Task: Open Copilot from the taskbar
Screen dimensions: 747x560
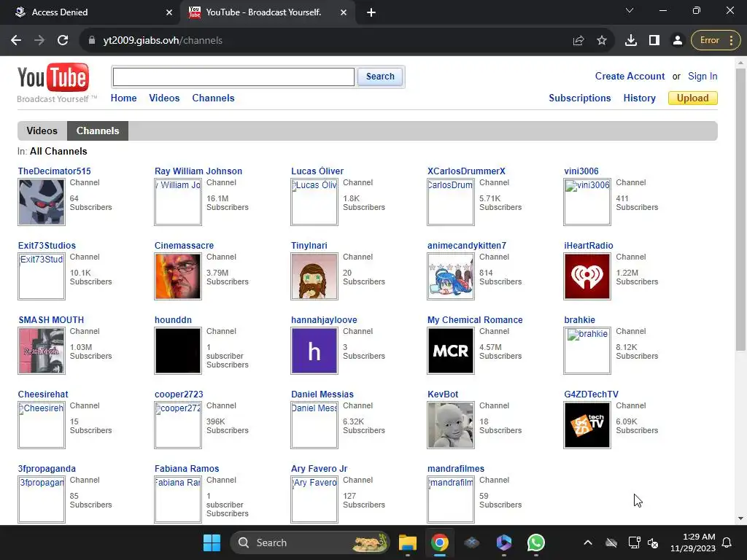Action: pos(503,542)
